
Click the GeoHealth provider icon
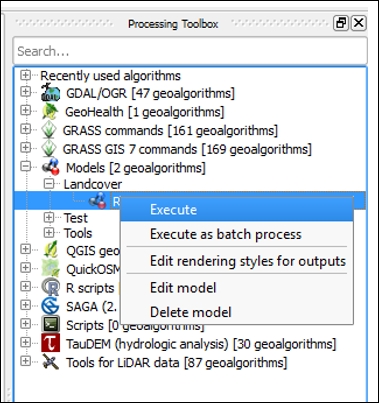(50, 112)
